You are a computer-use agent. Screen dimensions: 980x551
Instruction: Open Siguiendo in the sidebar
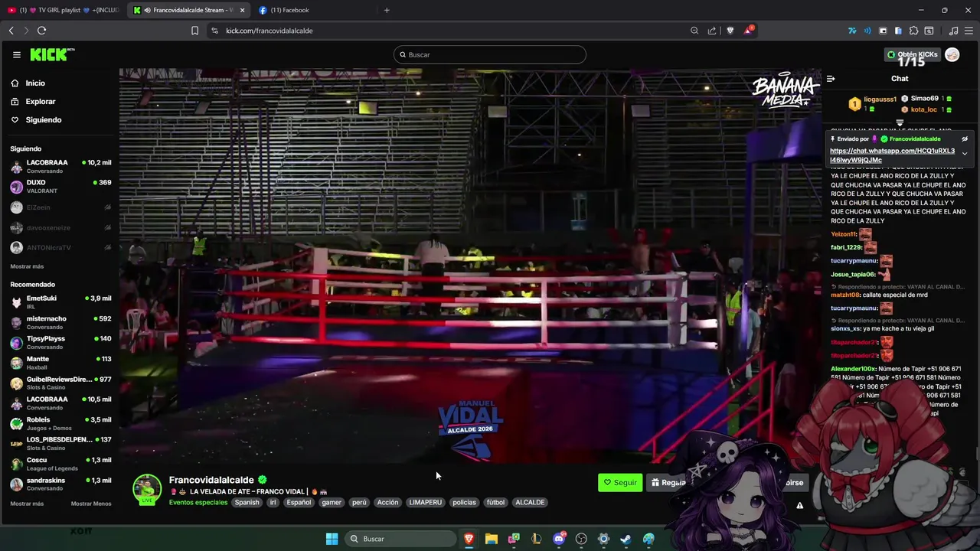click(44, 119)
